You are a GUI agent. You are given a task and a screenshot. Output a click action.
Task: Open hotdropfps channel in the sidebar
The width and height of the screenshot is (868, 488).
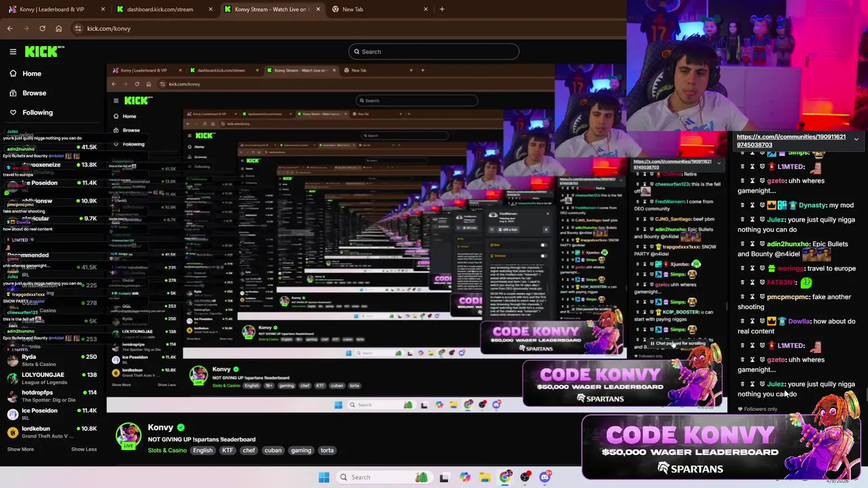(x=52, y=396)
